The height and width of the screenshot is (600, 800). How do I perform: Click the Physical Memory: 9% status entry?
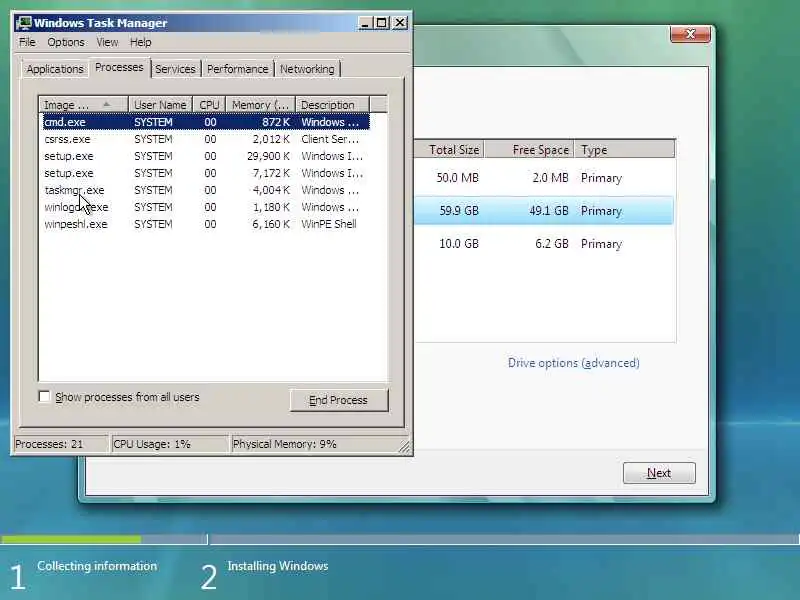314,444
